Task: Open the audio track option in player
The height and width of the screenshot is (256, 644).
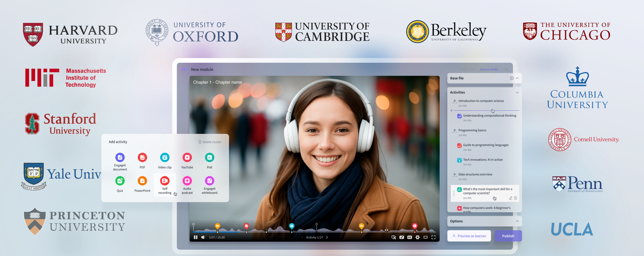Action: tap(402, 237)
